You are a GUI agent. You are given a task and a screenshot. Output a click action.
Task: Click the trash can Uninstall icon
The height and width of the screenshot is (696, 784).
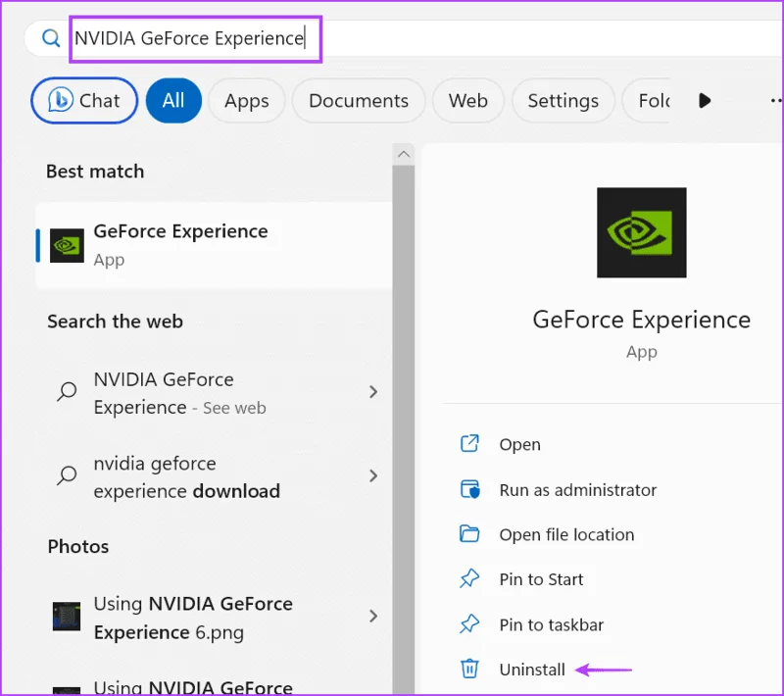[469, 669]
